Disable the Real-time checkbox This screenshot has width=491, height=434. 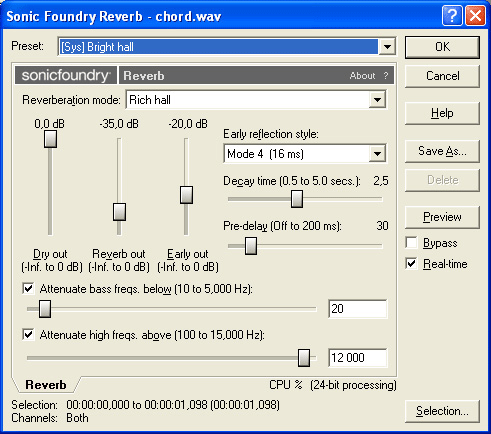click(x=412, y=264)
